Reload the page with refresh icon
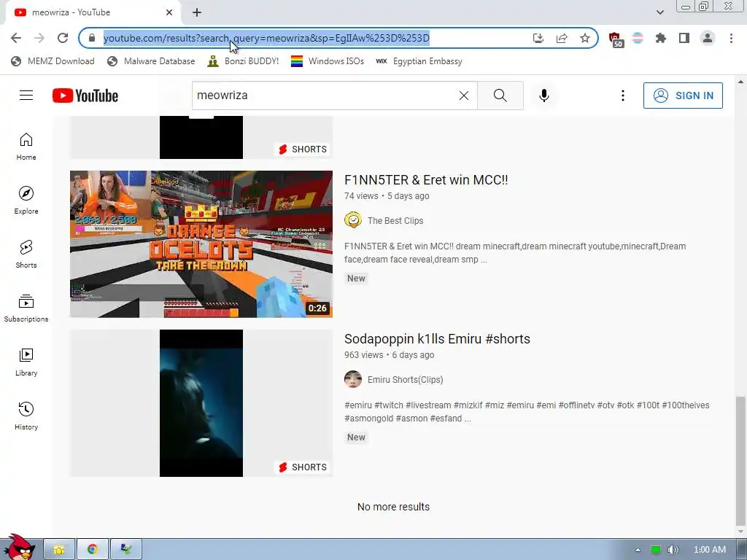747x560 pixels. [63, 38]
